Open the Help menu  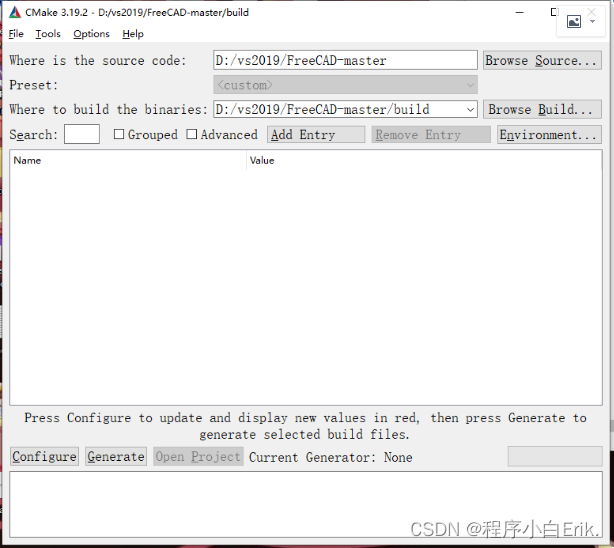[x=133, y=34]
